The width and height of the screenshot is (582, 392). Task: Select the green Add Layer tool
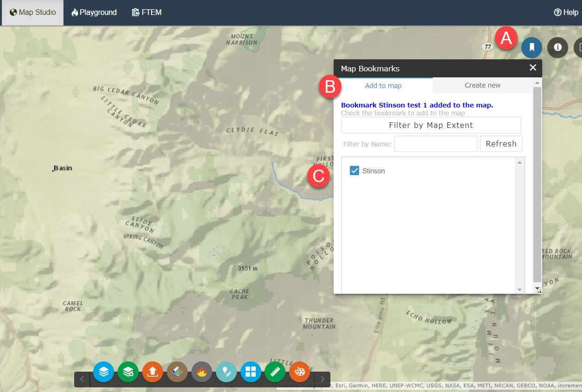[x=128, y=372]
